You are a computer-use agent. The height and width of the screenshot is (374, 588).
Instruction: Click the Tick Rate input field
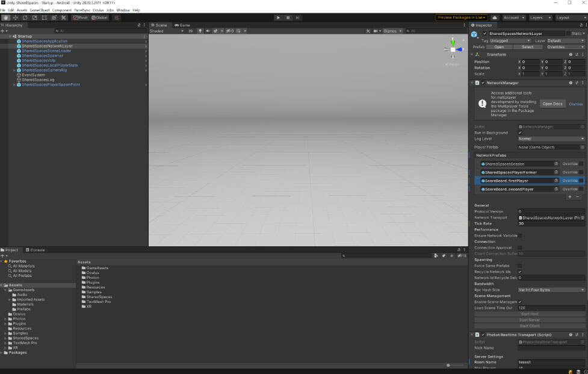pyautogui.click(x=551, y=223)
